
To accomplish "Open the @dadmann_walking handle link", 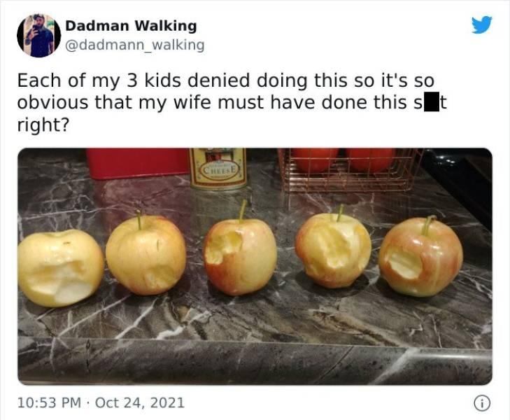I will pos(135,45).
